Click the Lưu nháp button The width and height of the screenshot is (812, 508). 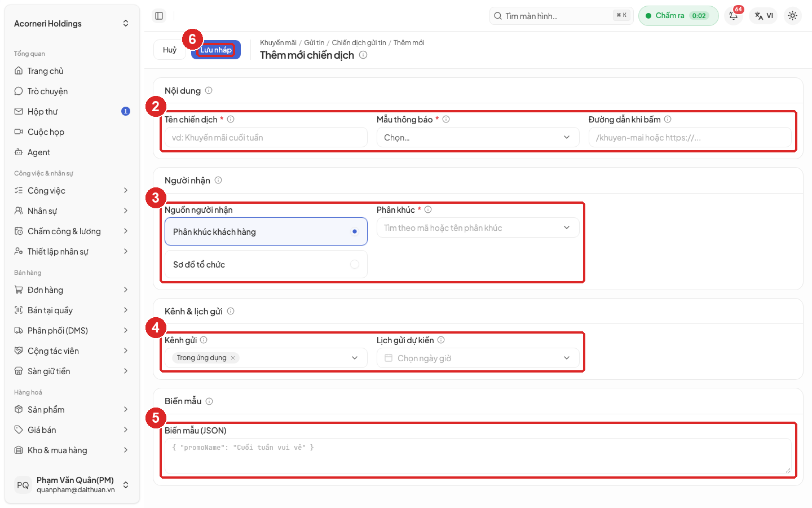216,50
